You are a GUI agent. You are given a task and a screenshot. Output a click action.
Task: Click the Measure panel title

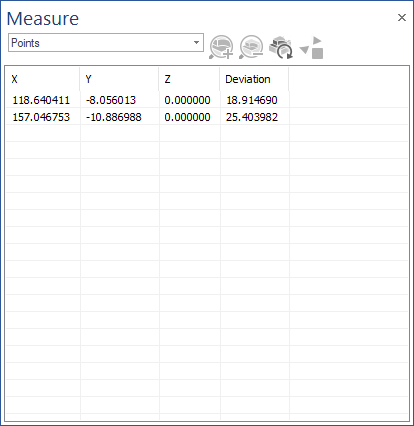[x=43, y=18]
